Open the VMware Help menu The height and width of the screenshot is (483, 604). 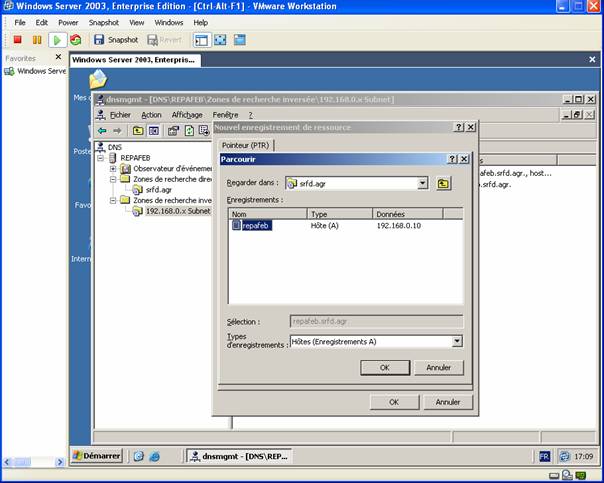click(200, 23)
